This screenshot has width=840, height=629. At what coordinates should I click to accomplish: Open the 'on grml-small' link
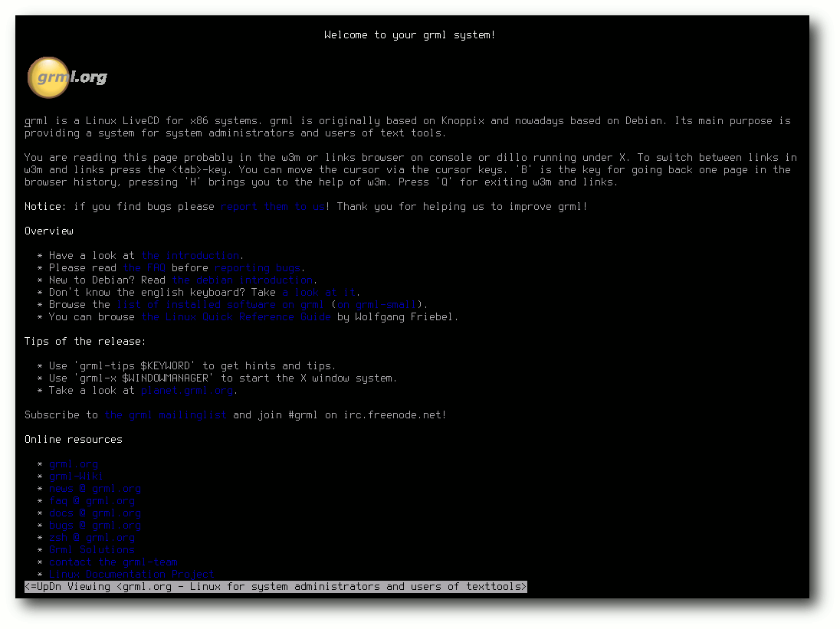pos(376,305)
